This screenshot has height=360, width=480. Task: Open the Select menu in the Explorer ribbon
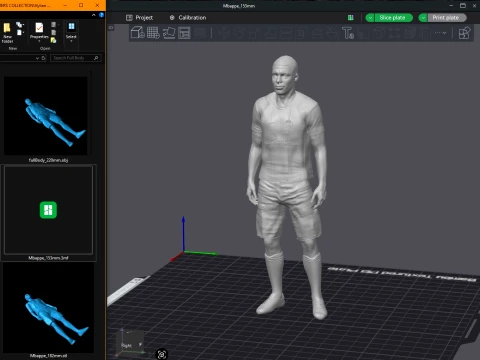(x=71, y=32)
